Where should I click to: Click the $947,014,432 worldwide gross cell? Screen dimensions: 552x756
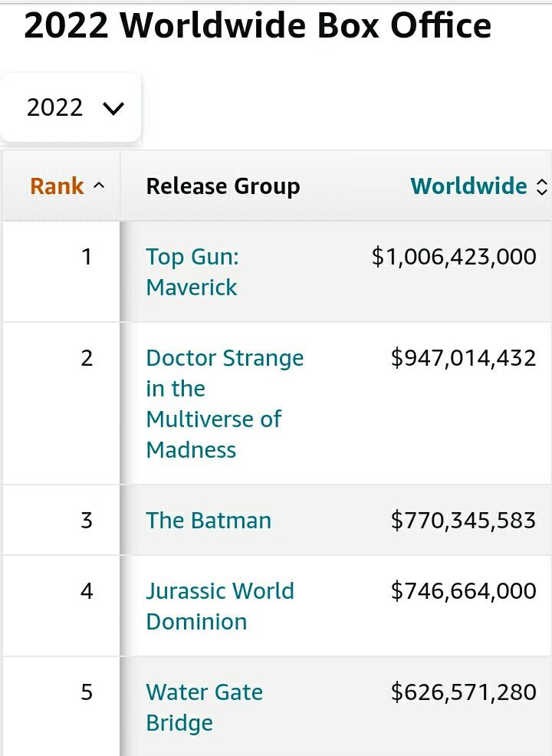tap(463, 358)
